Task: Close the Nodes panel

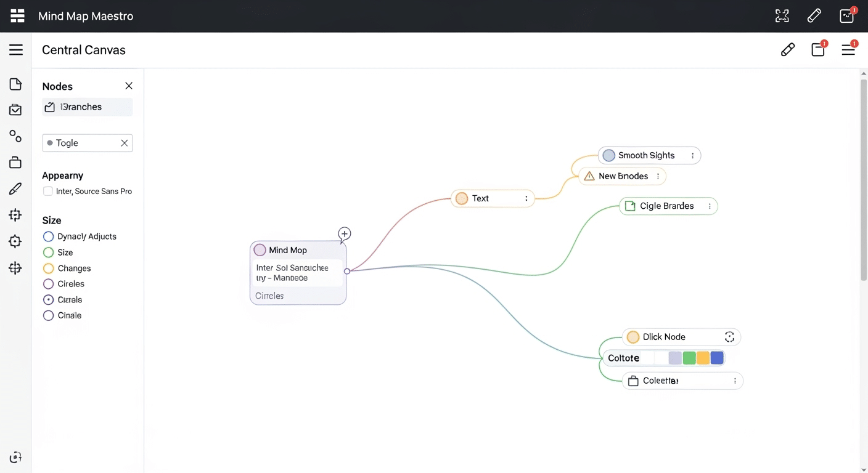Action: point(129,86)
